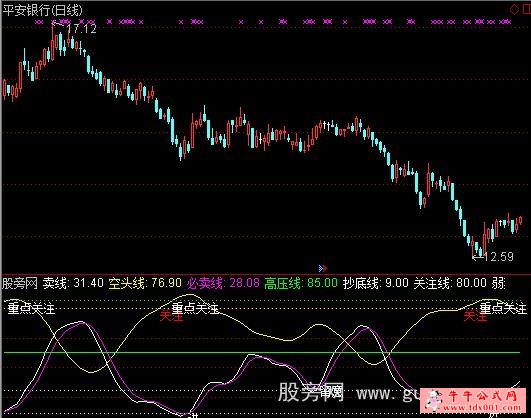Click the green horizontal line in the indicator pane
This screenshot has width=531, height=418.
pos(262,353)
